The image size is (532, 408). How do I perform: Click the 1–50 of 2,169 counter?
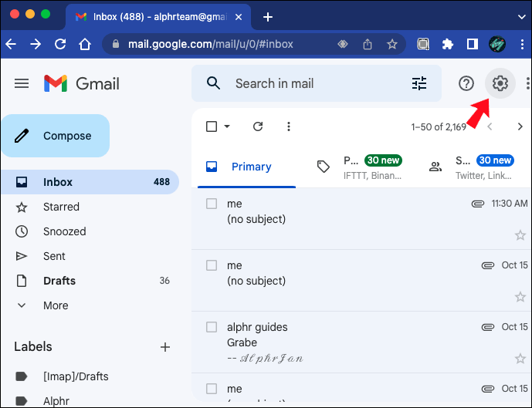tap(439, 127)
